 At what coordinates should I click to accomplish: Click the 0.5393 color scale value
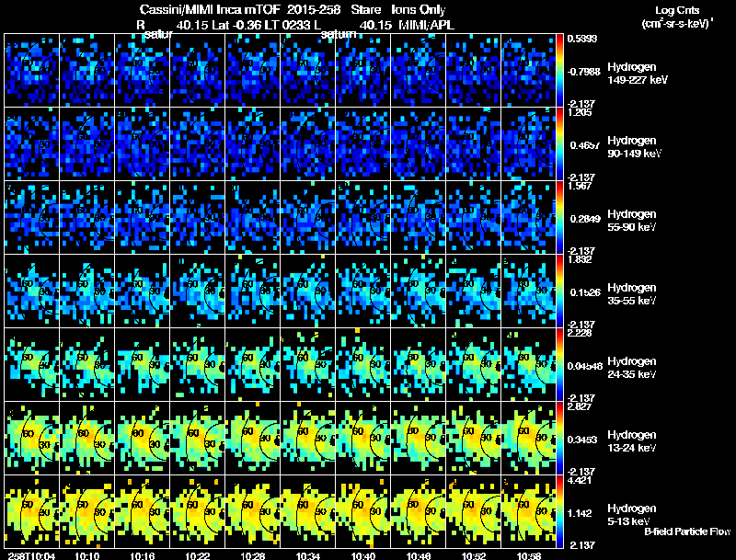click(582, 39)
